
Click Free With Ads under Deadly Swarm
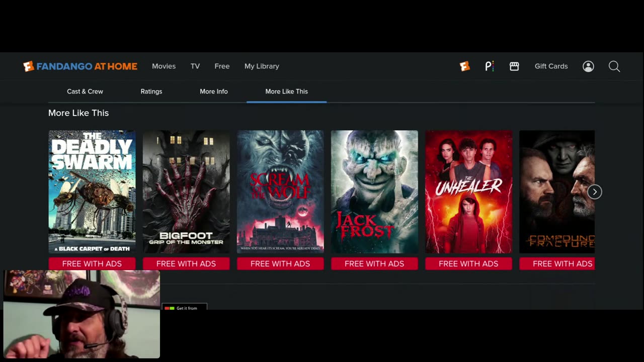(x=92, y=263)
